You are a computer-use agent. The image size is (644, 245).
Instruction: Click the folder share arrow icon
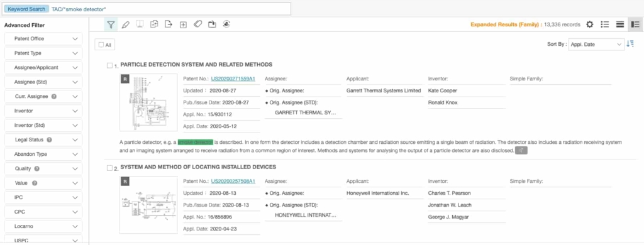pos(212,24)
